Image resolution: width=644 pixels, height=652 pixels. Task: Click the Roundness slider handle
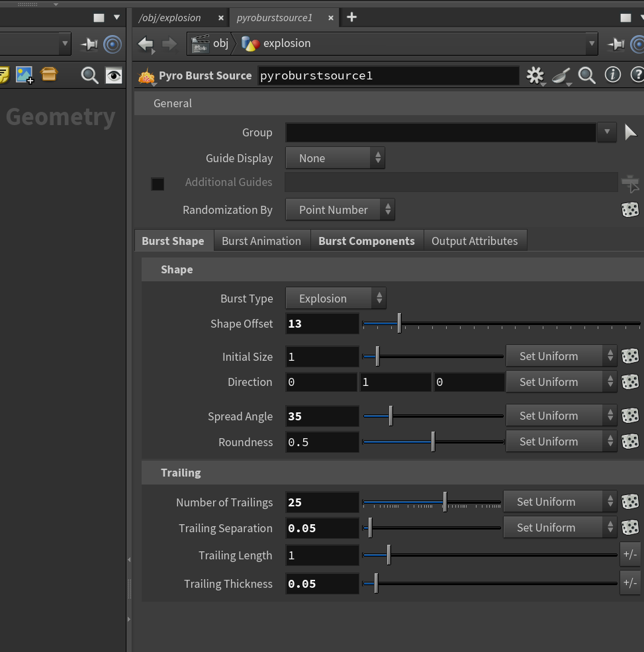click(x=433, y=442)
